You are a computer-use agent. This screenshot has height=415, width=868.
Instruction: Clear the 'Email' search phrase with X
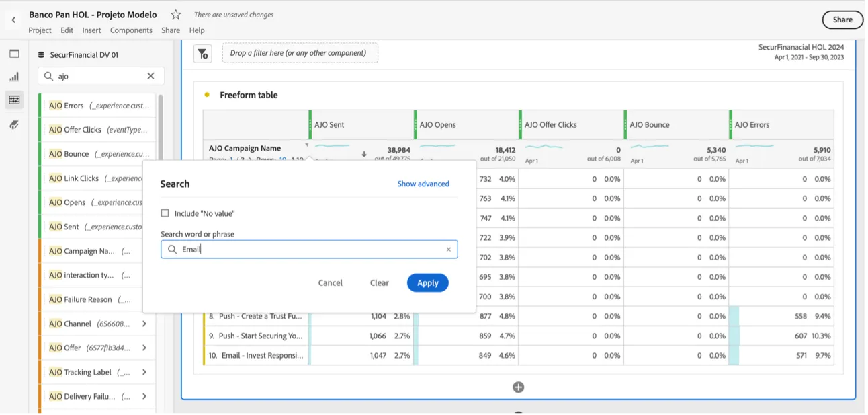(x=449, y=250)
